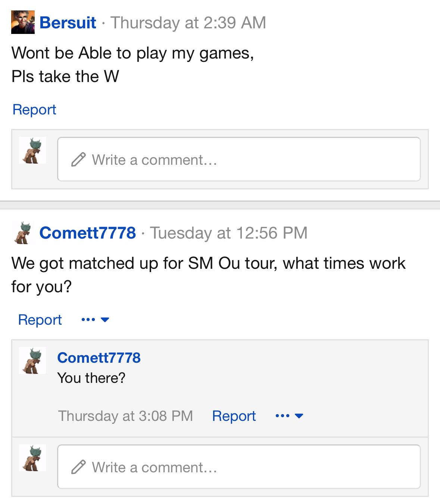
Task: Open the Tuesday at 12:56 PM timestamp
Action: click(x=229, y=233)
